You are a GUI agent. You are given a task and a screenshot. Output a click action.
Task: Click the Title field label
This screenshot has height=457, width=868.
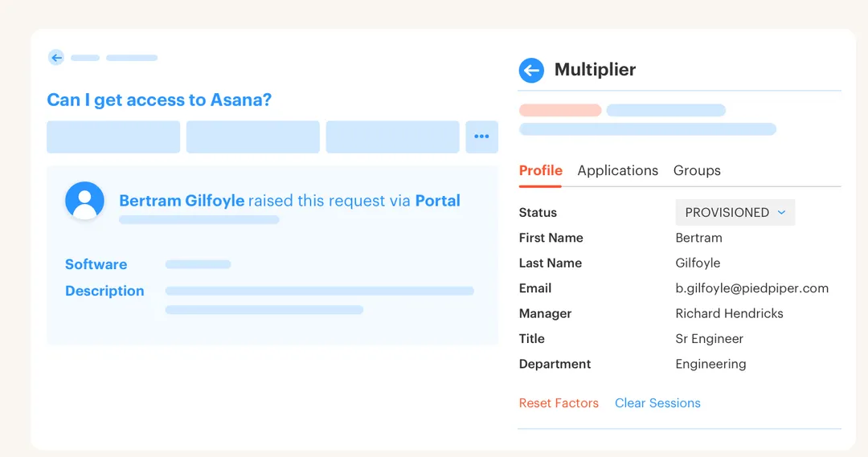point(531,339)
